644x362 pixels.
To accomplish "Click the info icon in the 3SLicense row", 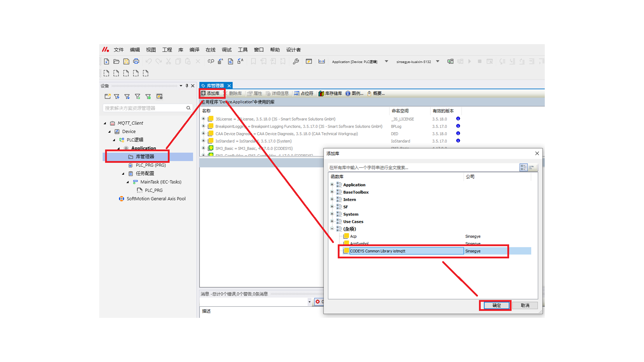I will click(458, 119).
